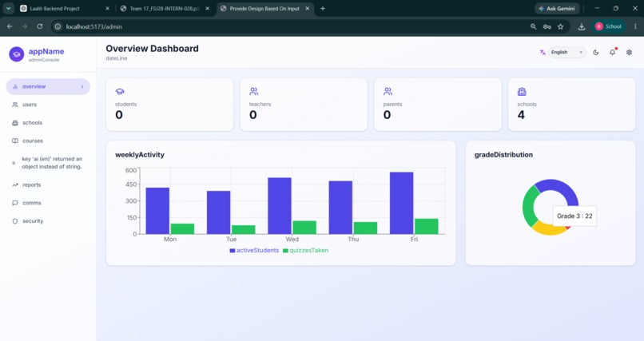
Task: Select the students count card
Action: (169, 105)
